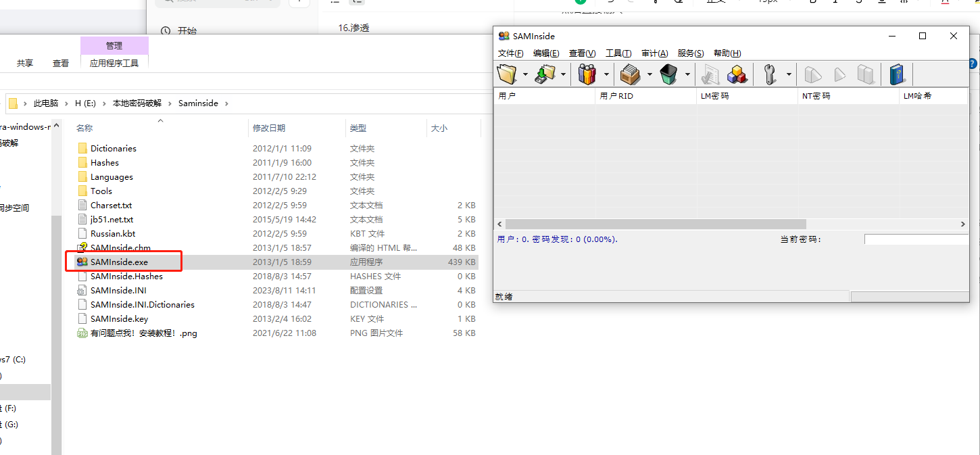Click the 用户RID column header

point(645,96)
